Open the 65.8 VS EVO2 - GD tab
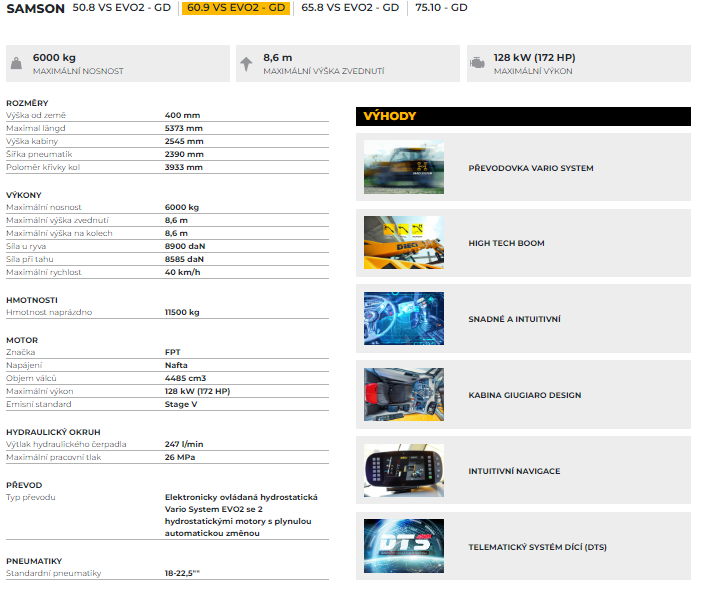702x599 pixels. click(350, 8)
